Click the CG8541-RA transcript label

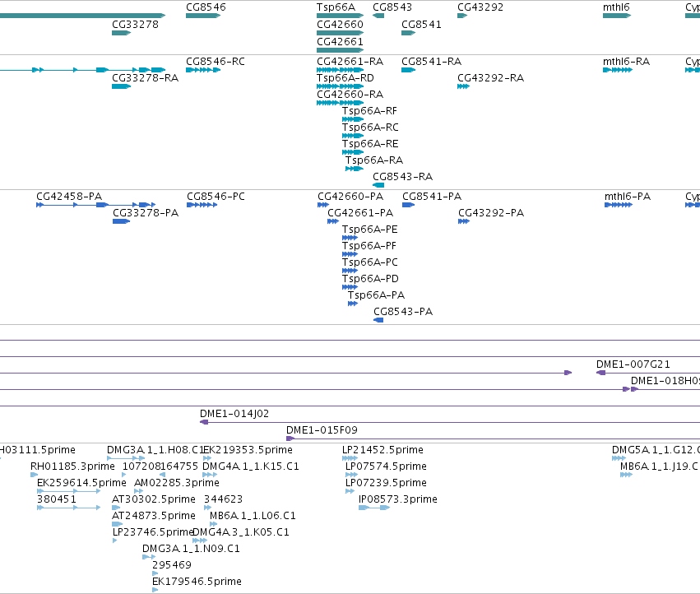431,61
